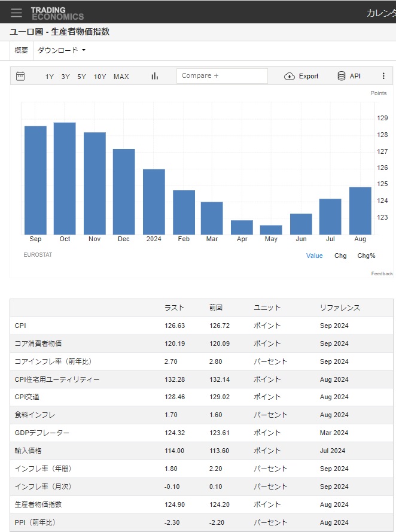Expand the ダウンロード dropdown

[62, 51]
